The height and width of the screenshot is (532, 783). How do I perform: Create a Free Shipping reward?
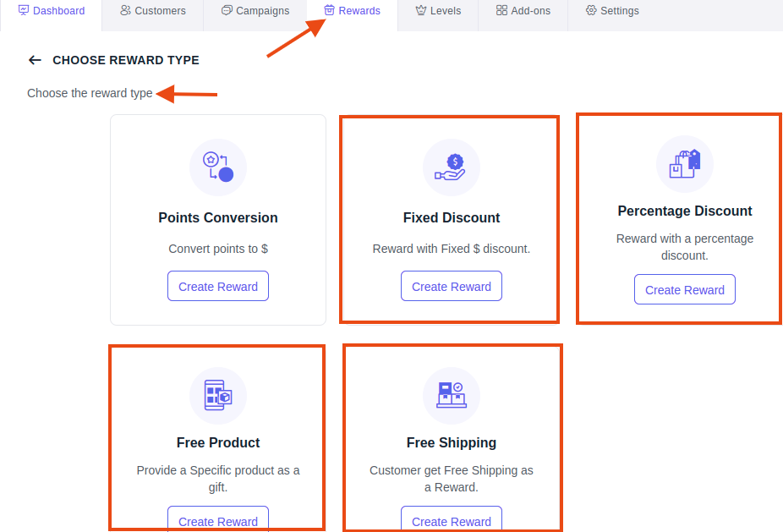[452, 519]
